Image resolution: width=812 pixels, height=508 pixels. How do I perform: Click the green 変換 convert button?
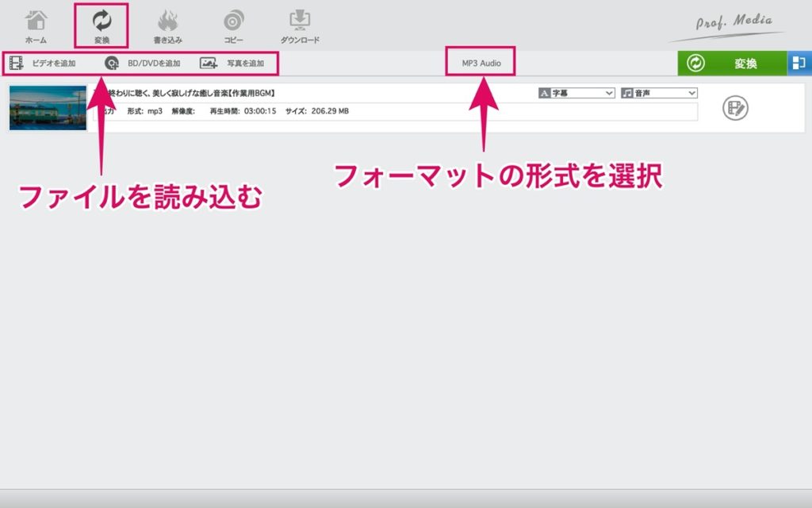pyautogui.click(x=732, y=63)
